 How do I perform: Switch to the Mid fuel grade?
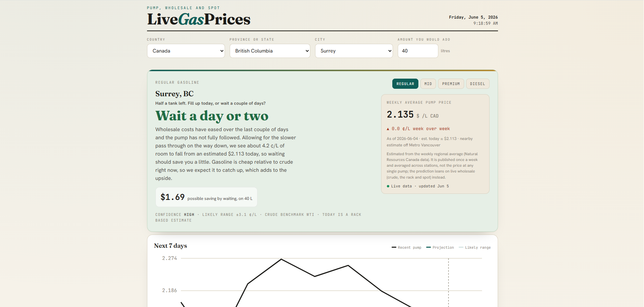point(428,84)
